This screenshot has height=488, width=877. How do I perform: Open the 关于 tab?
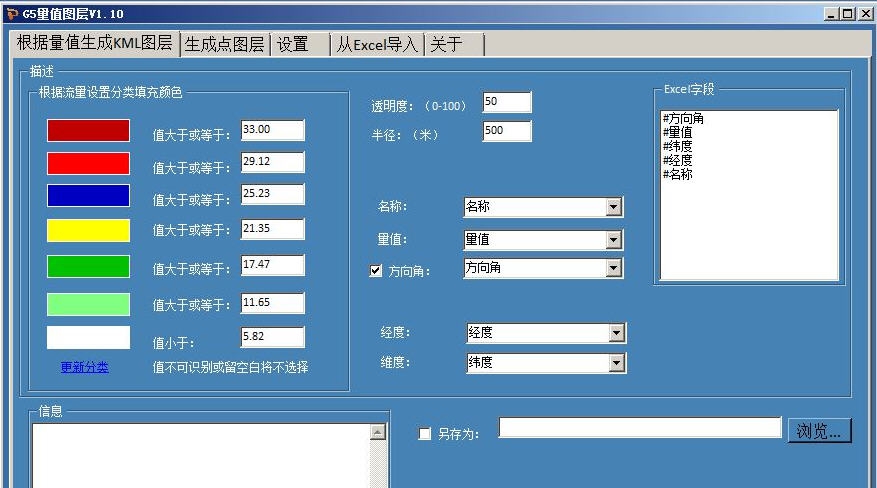[x=454, y=44]
